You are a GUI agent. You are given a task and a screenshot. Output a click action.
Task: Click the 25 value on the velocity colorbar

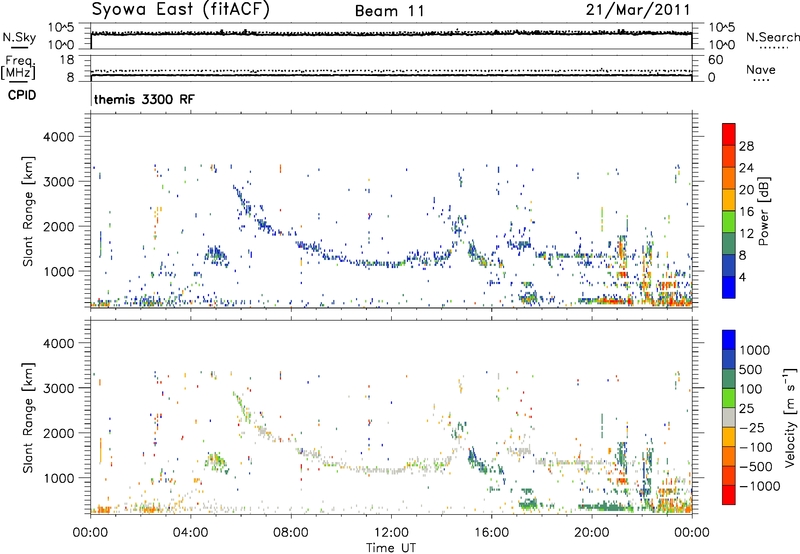click(747, 409)
